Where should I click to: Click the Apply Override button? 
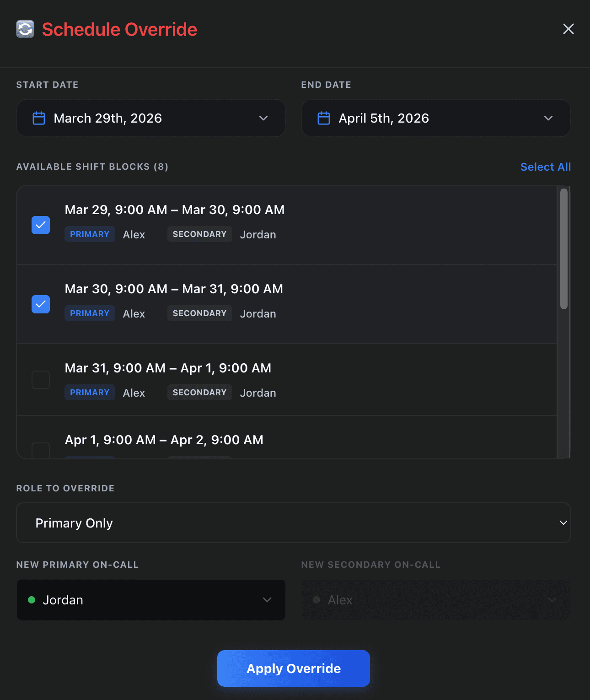pos(293,668)
